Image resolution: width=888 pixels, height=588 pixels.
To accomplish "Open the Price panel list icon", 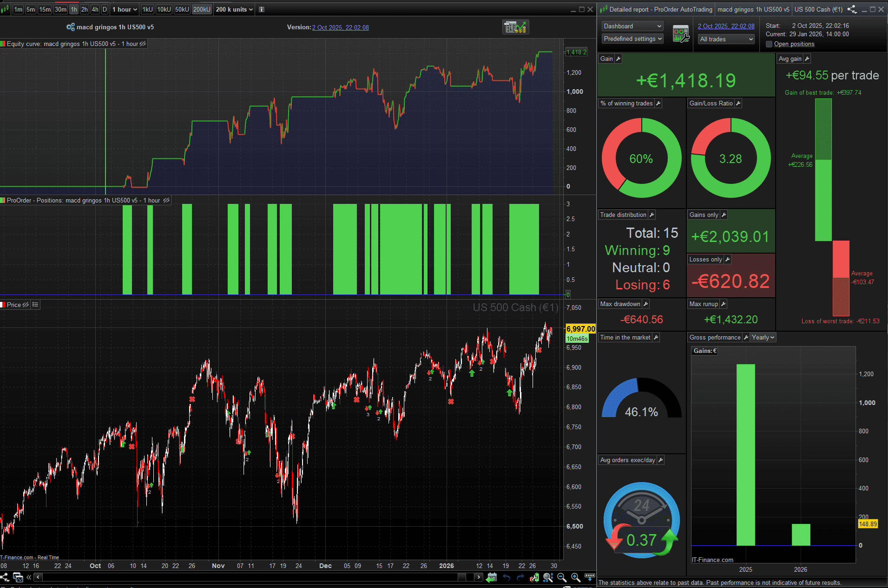I will click(x=35, y=305).
